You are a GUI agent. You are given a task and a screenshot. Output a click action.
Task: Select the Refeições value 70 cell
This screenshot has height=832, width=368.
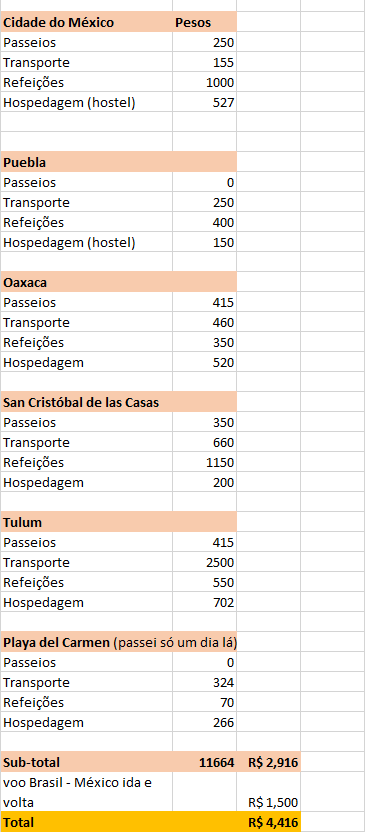point(205,703)
